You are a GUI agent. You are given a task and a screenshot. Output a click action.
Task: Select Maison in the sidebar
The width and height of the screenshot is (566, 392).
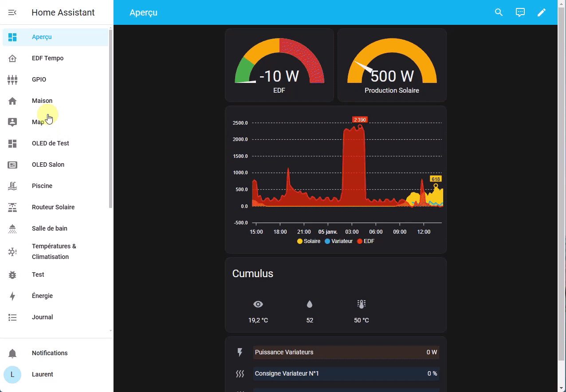[x=55, y=101]
